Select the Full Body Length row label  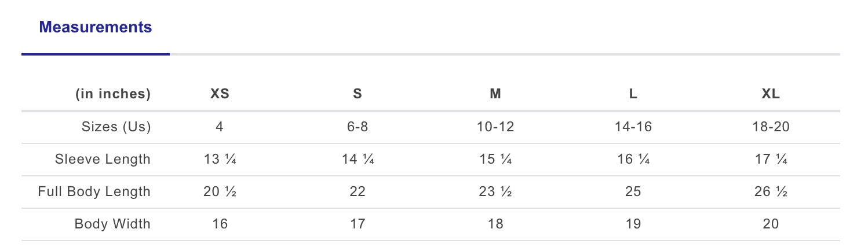[94, 191]
